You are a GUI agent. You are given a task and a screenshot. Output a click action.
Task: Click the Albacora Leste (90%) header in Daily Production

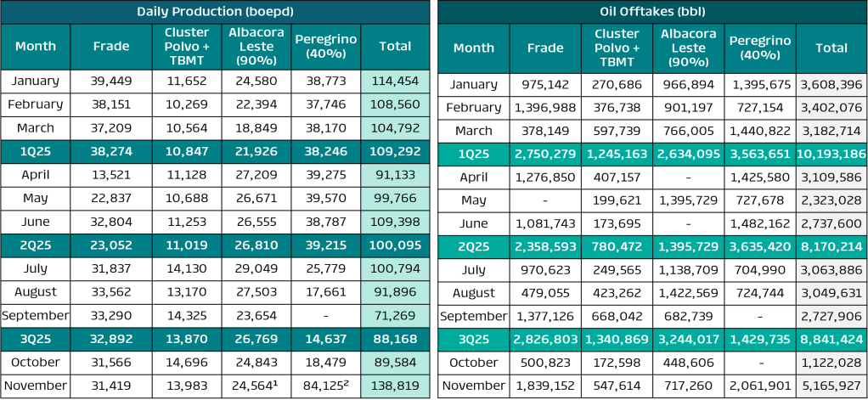click(257, 47)
